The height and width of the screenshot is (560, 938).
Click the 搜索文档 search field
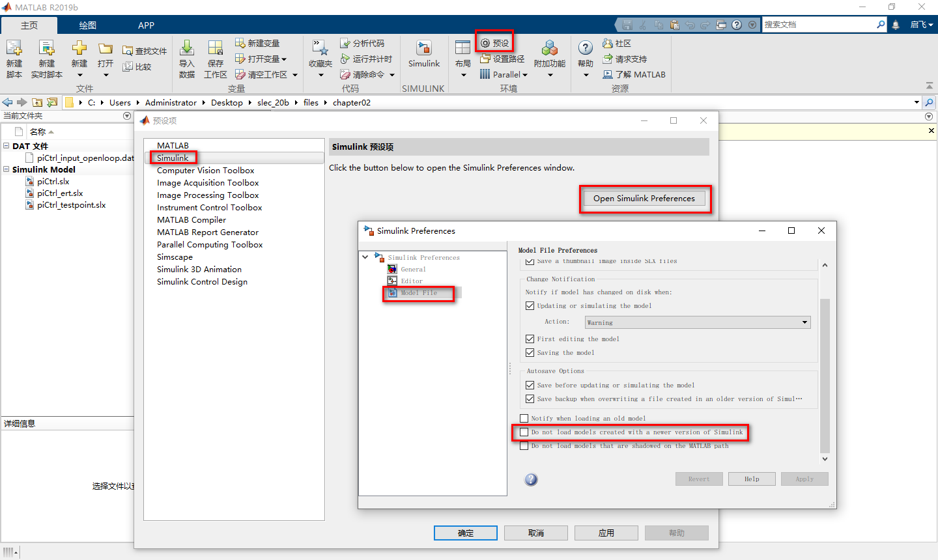click(x=819, y=25)
